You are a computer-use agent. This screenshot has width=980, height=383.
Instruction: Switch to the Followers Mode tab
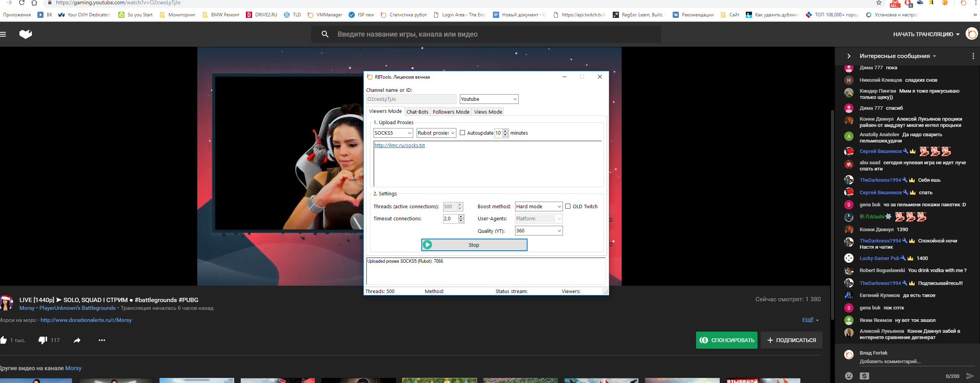(x=451, y=112)
